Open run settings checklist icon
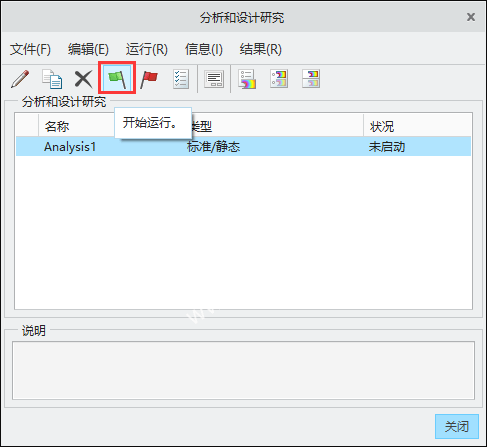 (x=181, y=79)
